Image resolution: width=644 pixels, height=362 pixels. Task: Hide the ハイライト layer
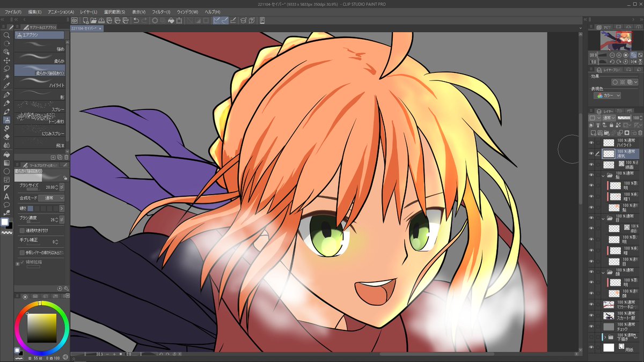591,143
